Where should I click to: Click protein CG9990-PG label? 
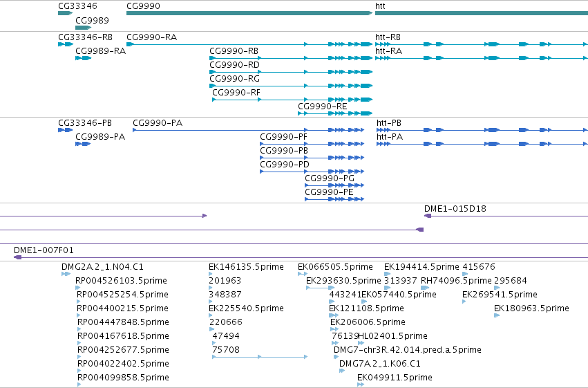(x=330, y=178)
